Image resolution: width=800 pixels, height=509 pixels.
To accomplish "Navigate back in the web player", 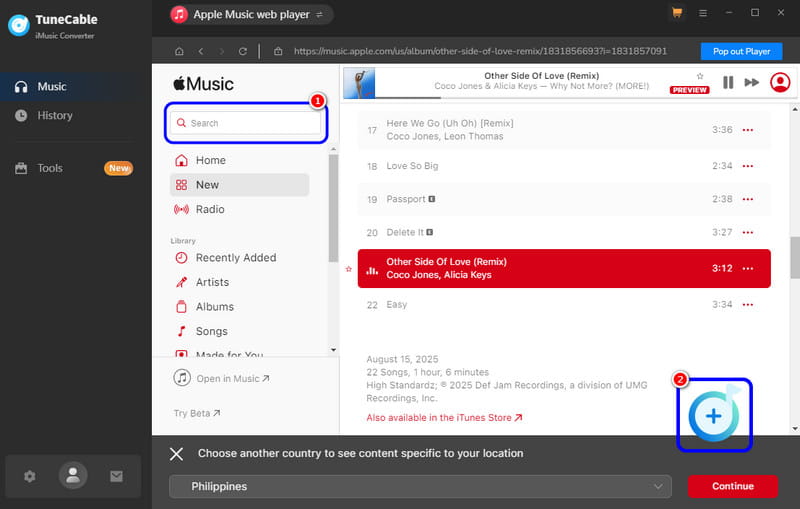I will 201,51.
